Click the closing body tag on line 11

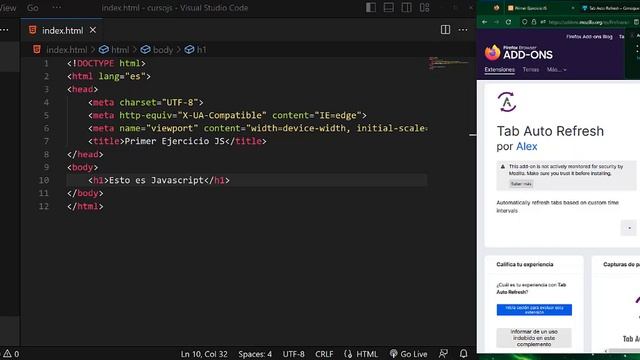tap(85, 193)
